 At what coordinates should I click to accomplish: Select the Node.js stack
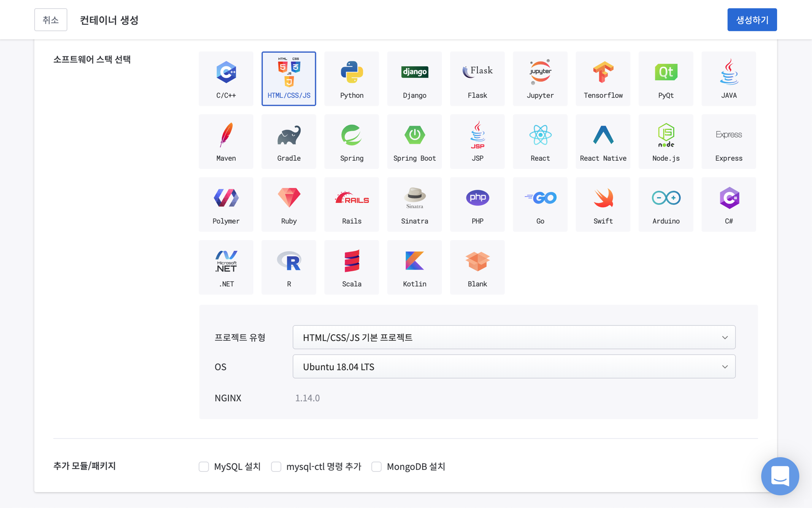click(x=666, y=142)
